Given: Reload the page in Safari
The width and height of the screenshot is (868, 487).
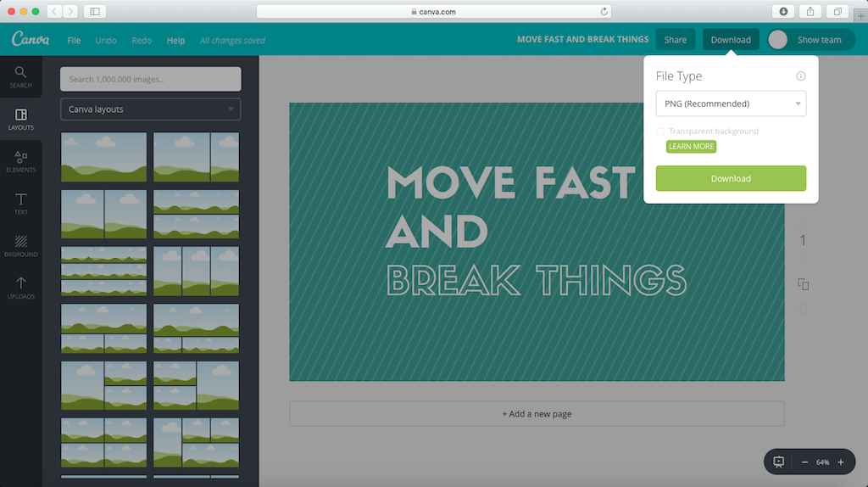Looking at the screenshot, I should 604,11.
